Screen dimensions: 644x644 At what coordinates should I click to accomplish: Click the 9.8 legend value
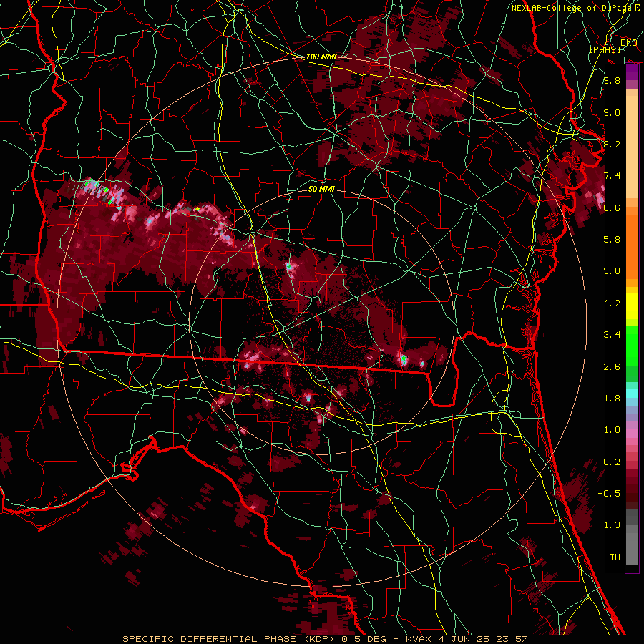(612, 80)
